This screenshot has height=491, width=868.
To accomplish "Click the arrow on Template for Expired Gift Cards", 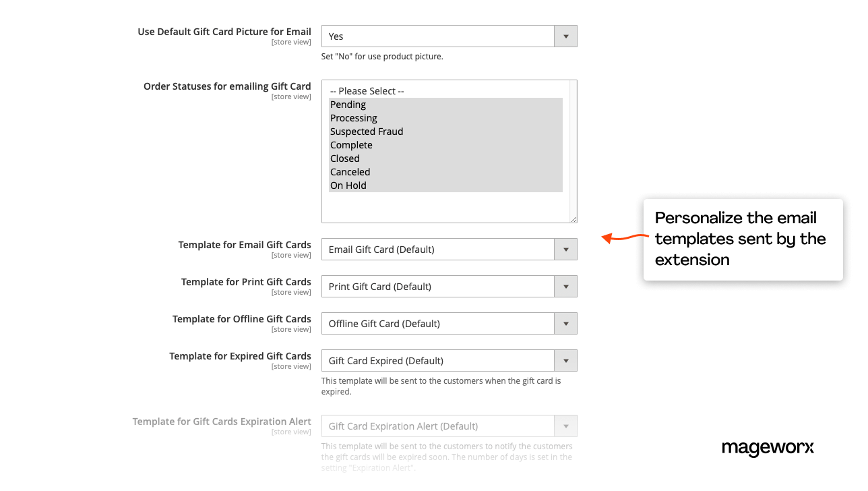I will [565, 361].
